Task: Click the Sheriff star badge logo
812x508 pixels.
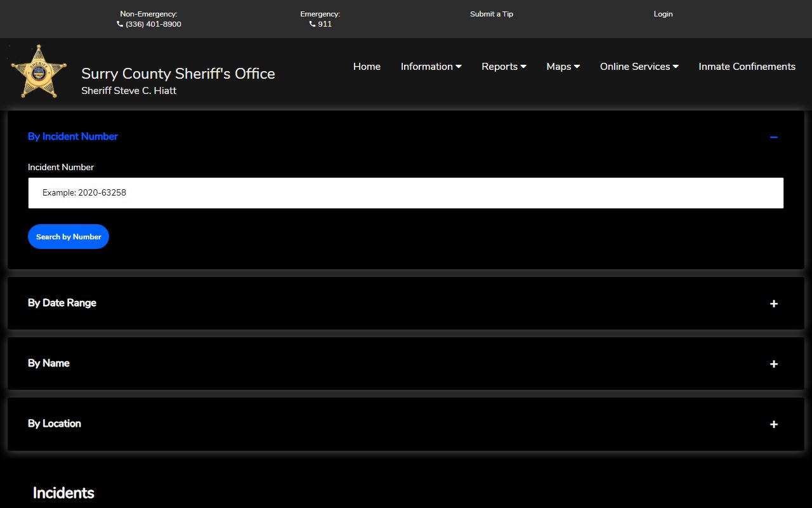Action: coord(39,71)
